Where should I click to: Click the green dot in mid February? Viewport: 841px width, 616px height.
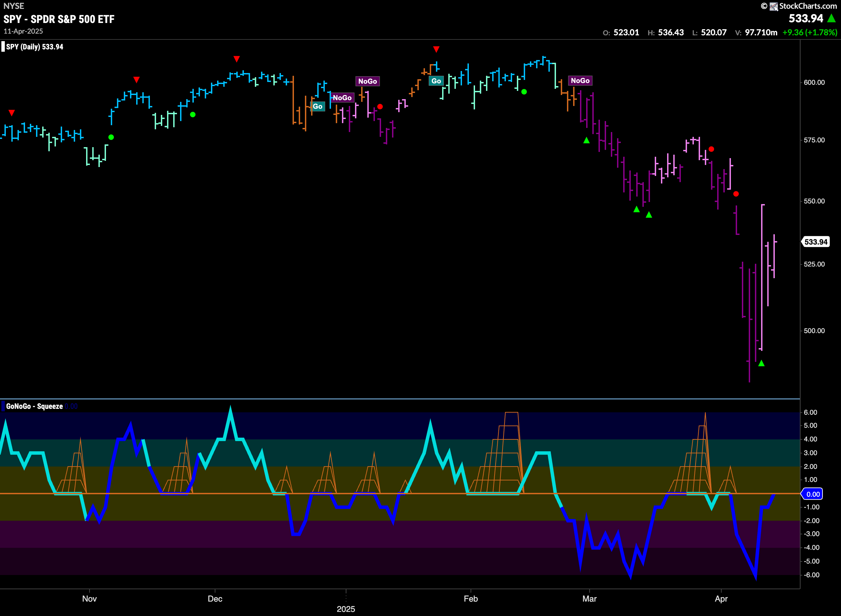pos(524,92)
